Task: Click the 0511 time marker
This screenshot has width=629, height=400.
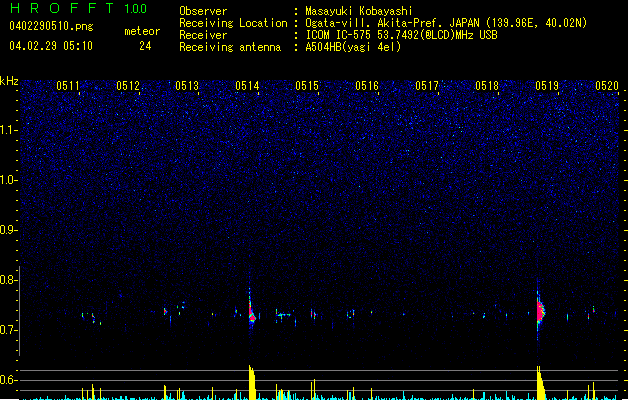Action: 68,86
